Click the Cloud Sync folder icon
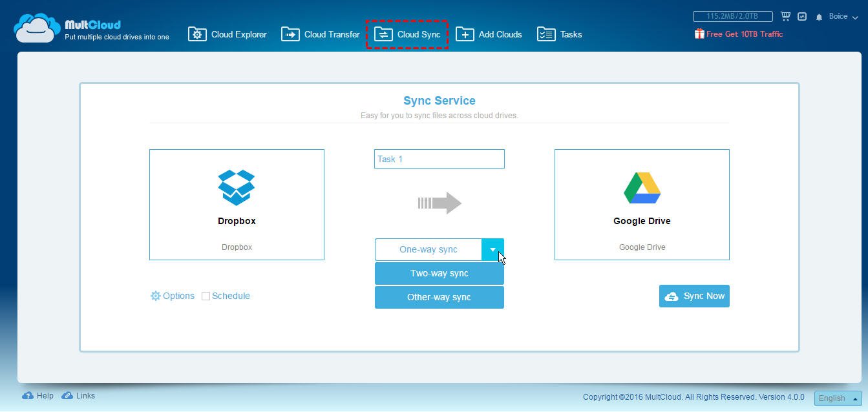 point(383,34)
